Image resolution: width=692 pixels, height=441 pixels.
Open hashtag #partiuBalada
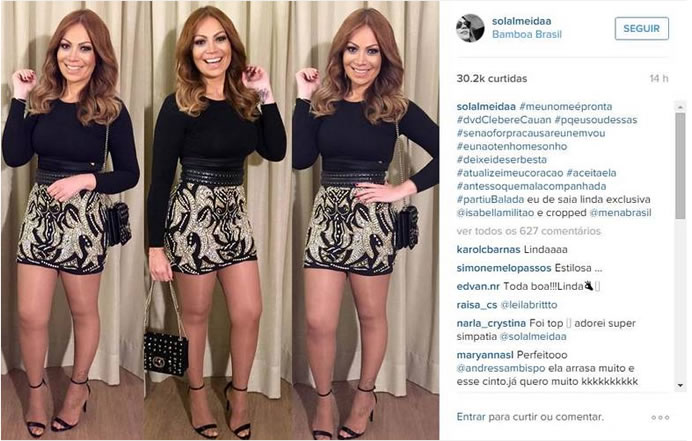tap(490, 200)
